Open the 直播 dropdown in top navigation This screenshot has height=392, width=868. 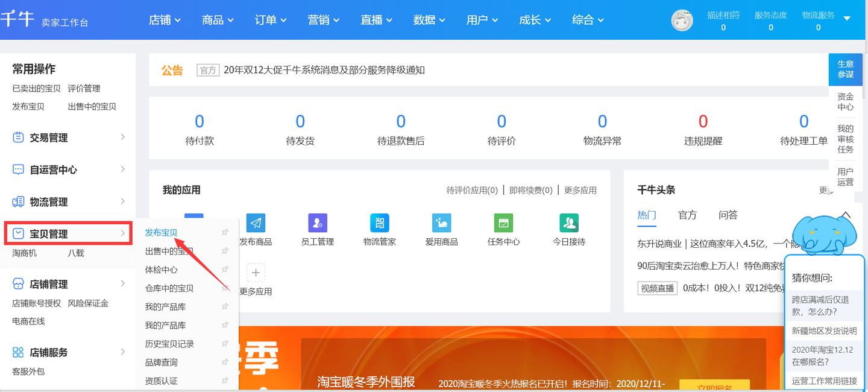pos(377,20)
